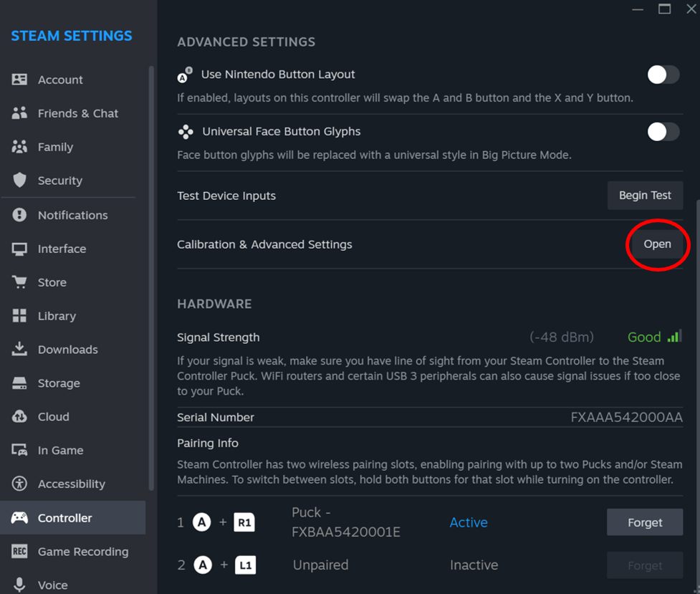The height and width of the screenshot is (594, 700).
Task: Click the HARDWARE section heading
Action: [214, 304]
